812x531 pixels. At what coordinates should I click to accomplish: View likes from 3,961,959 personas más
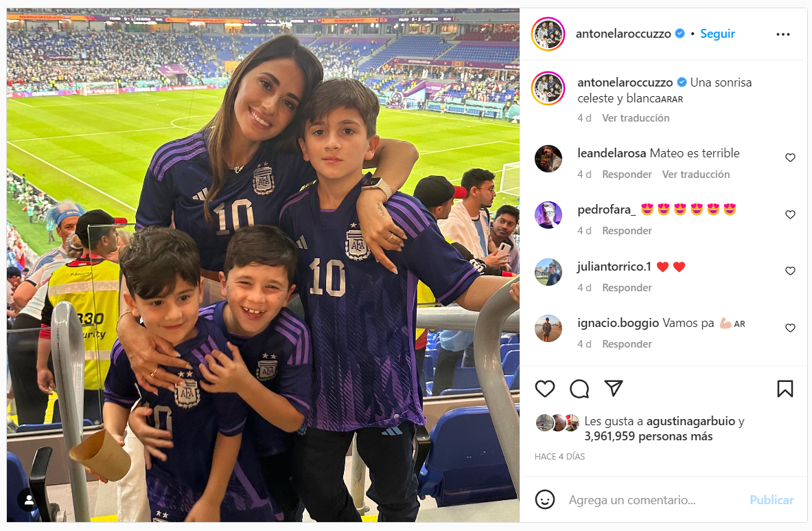(x=649, y=436)
